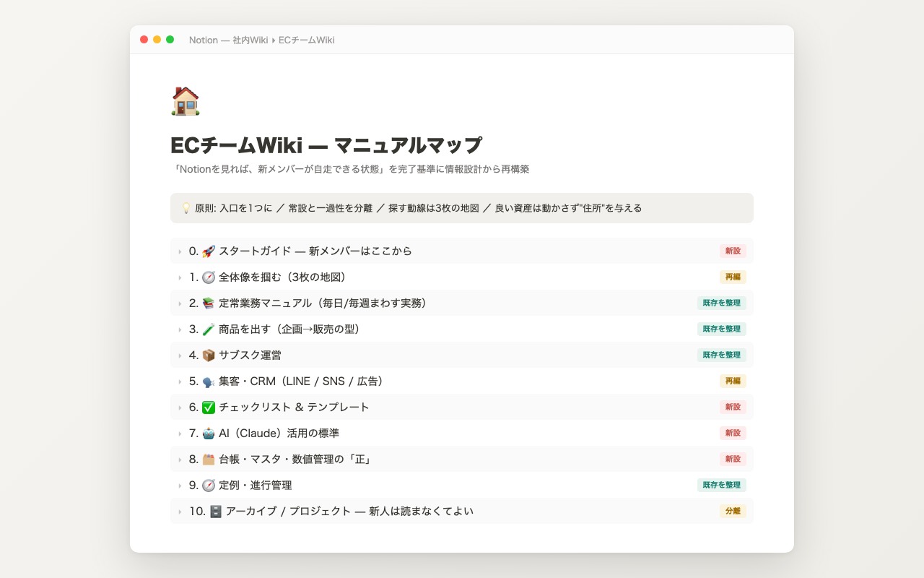Click the books emoji in 定常業務マニュアル row
This screenshot has height=578, width=924.
209,303
